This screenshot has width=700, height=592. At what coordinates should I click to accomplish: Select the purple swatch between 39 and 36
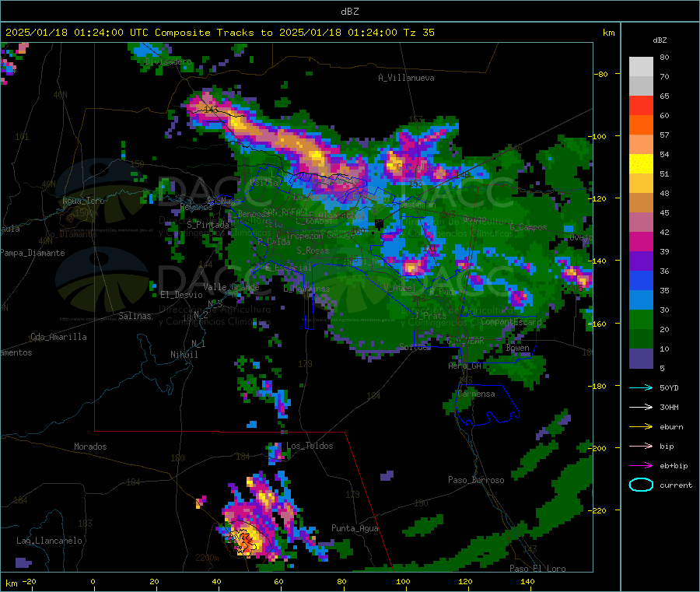641,261
